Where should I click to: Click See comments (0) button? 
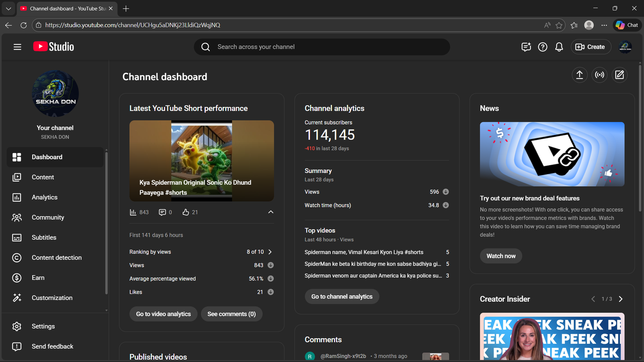231,314
